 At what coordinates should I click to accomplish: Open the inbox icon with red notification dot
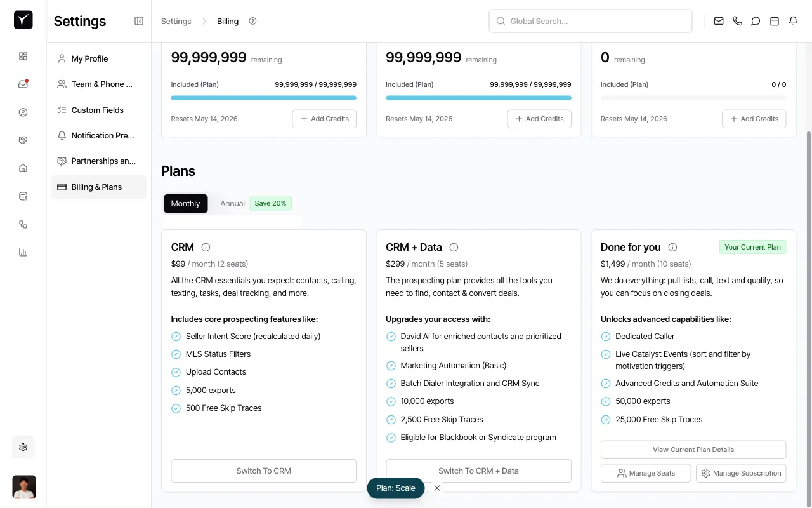coord(23,84)
